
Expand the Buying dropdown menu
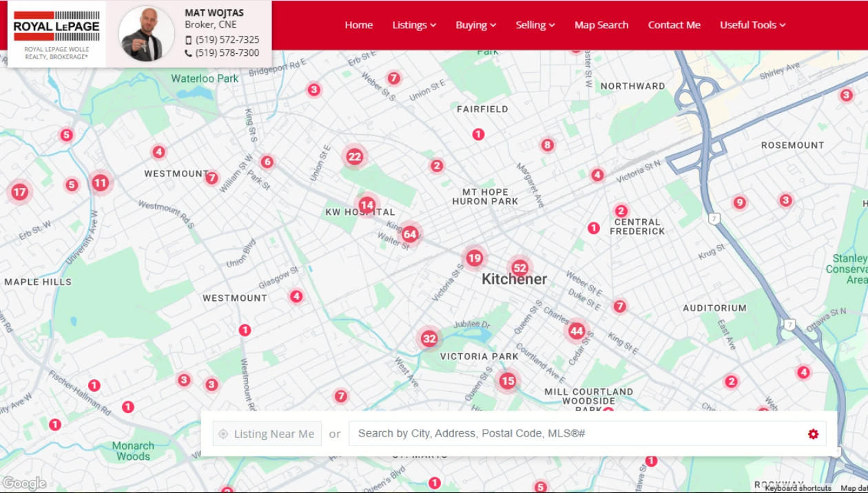click(x=475, y=25)
